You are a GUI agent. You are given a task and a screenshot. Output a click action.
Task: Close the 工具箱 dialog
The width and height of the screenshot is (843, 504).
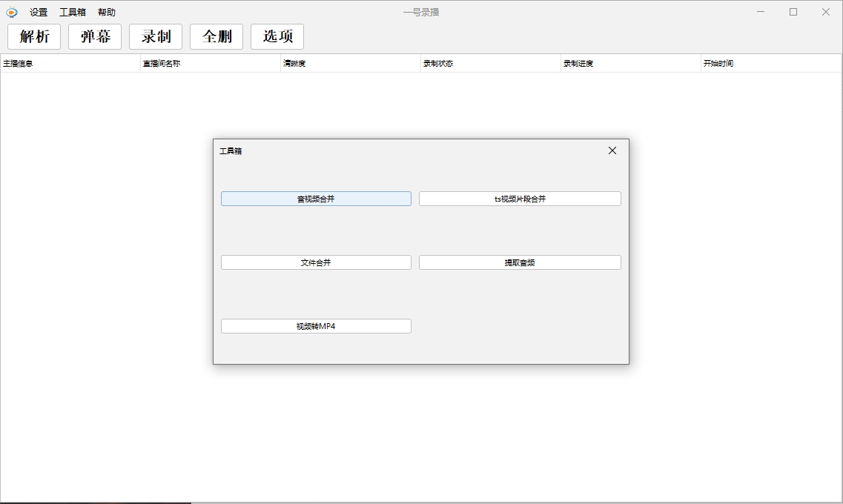click(x=612, y=150)
